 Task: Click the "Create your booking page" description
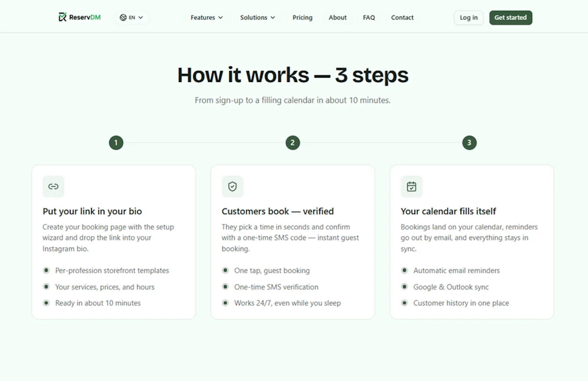108,238
